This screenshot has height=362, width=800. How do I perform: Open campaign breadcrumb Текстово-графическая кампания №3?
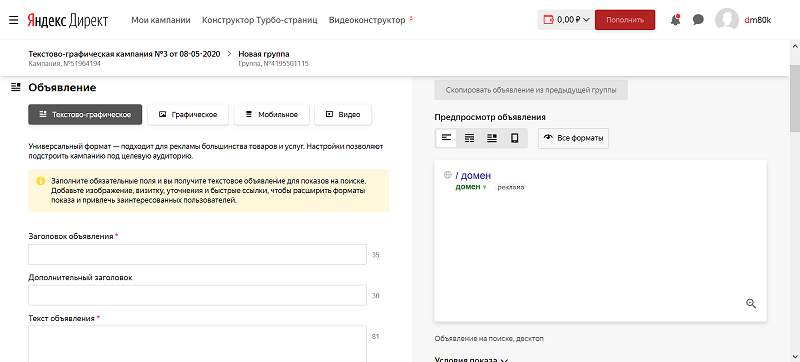coord(124,54)
